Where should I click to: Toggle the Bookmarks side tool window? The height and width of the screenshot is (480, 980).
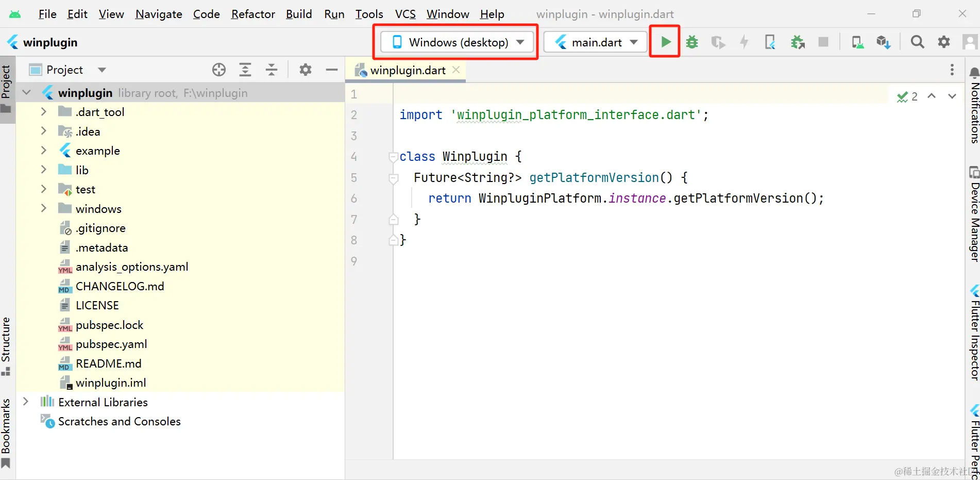click(x=6, y=433)
